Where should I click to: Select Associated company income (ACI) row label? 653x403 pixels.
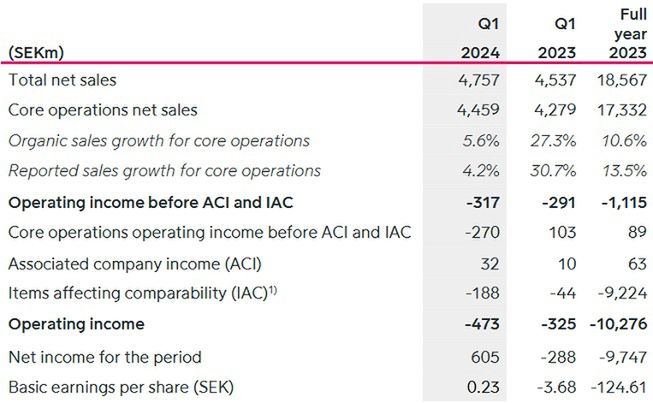click(x=127, y=263)
